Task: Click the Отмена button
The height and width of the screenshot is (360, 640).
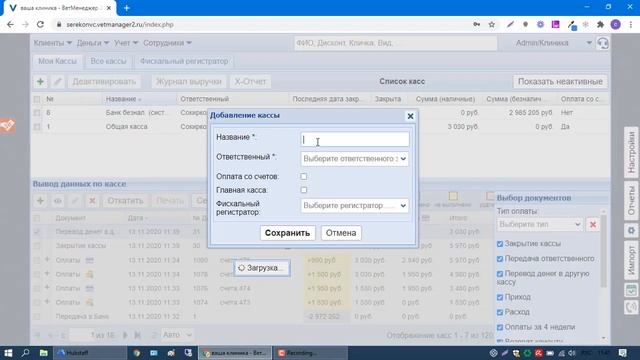Action: 341,233
